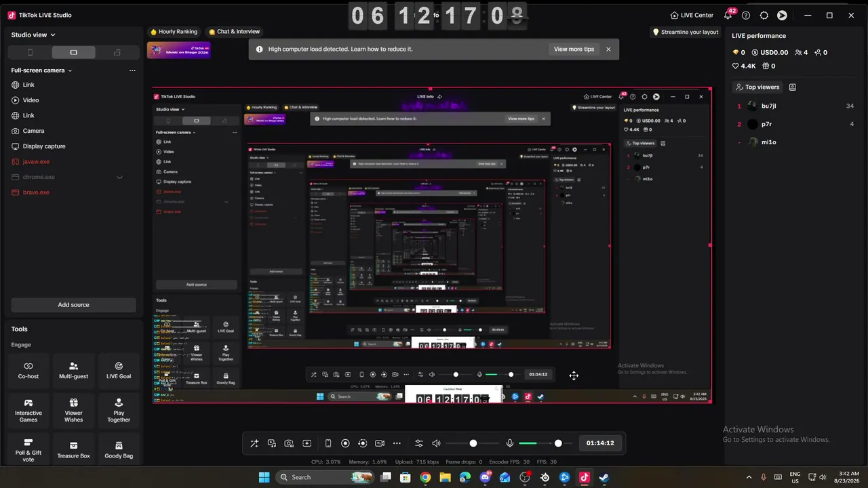Open the help question mark icon
Screen dimensions: 868x488
click(746, 15)
